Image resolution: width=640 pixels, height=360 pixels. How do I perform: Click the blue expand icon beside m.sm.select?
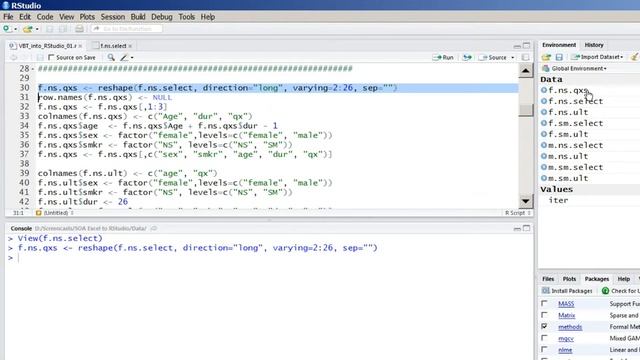click(x=544, y=167)
